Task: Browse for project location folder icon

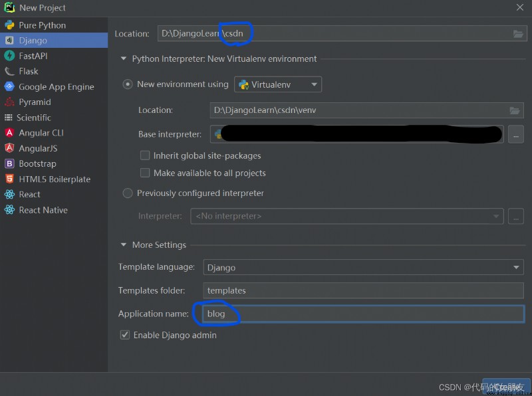Action: click(x=518, y=34)
